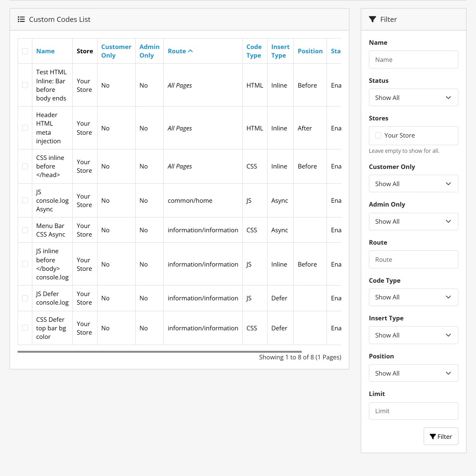476x476 pixels.
Task: Enable the Your Store filter checkbox
Action: [378, 135]
